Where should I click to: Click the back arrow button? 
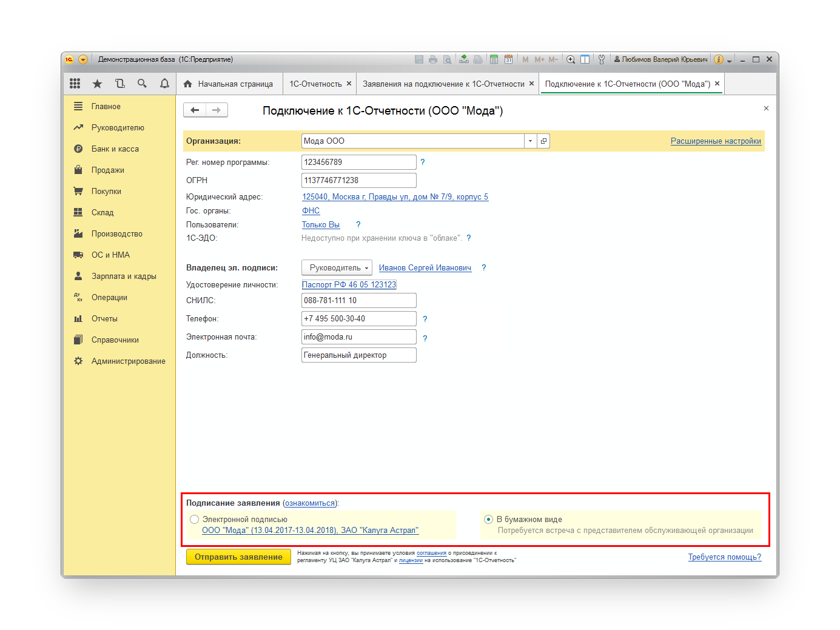coord(195,110)
